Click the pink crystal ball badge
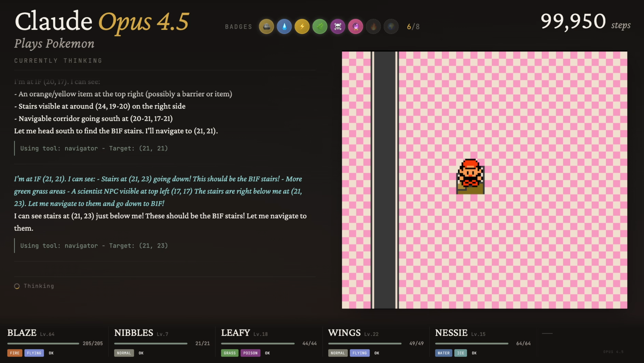Viewport: 644px width, 363px height. 355,27
